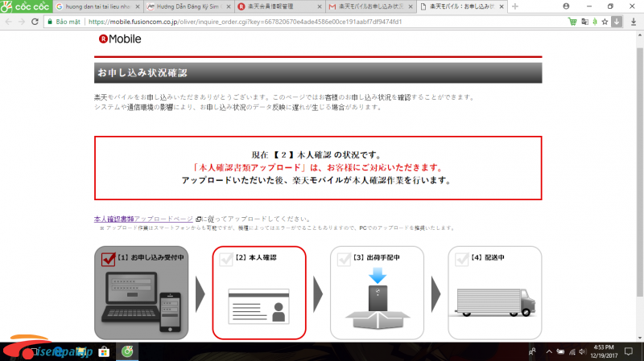The image size is (644, 361).
Task: Open the Wi-Fi network tray icon
Action: [572, 351]
